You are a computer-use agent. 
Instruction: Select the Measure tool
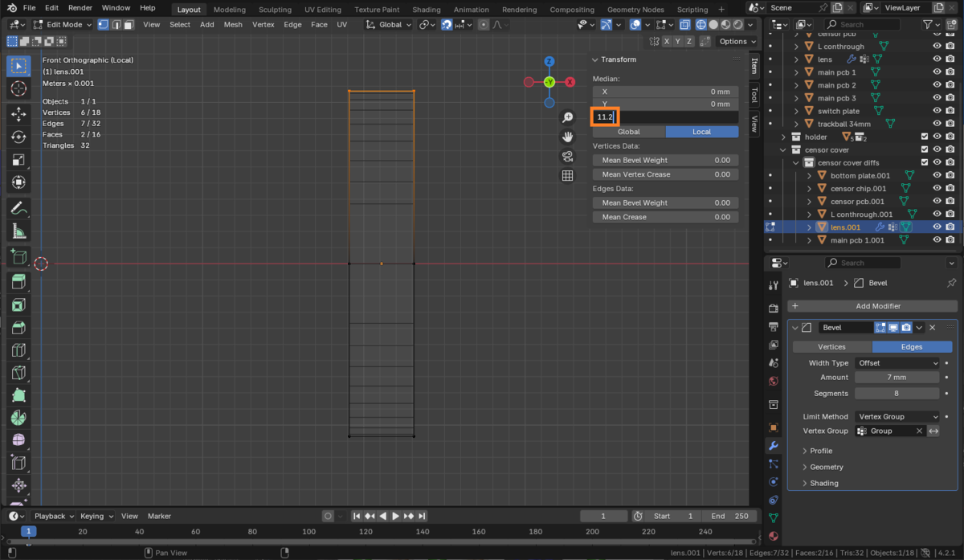(x=18, y=231)
